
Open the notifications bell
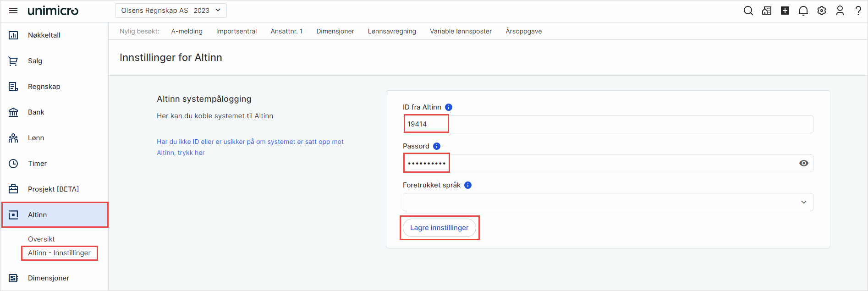(803, 11)
